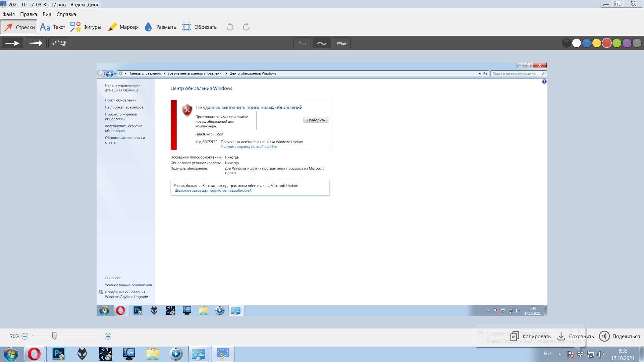Select the Text (Текст) tool

coord(53,27)
